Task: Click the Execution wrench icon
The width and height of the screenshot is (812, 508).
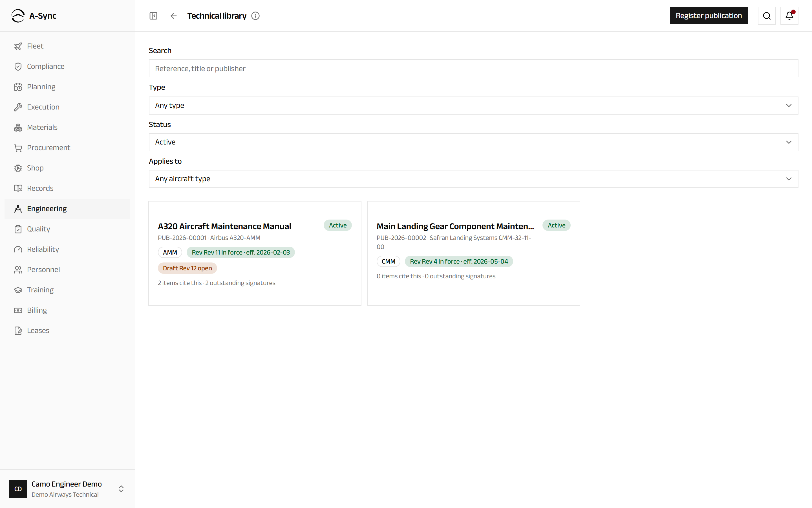Action: point(18,107)
